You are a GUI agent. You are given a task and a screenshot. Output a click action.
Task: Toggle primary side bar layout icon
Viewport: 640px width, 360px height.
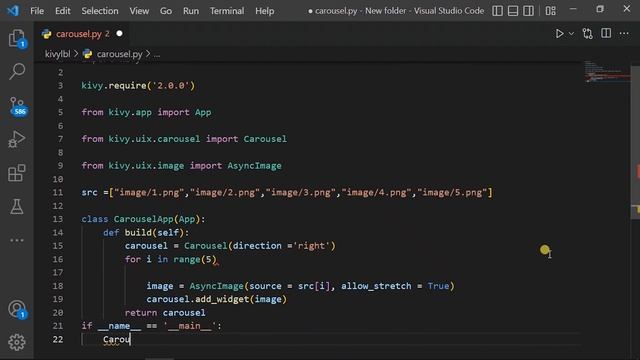[497, 11]
